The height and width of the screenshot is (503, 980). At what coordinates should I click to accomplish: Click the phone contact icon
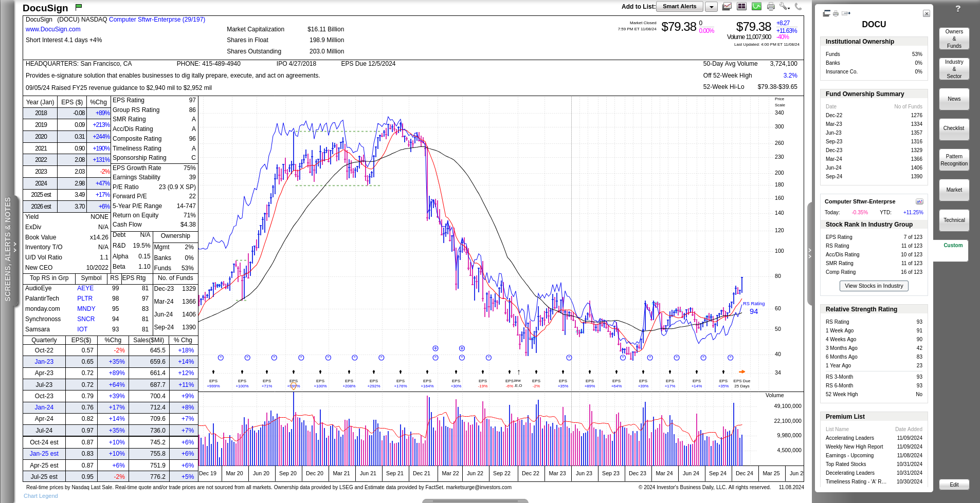798,7
